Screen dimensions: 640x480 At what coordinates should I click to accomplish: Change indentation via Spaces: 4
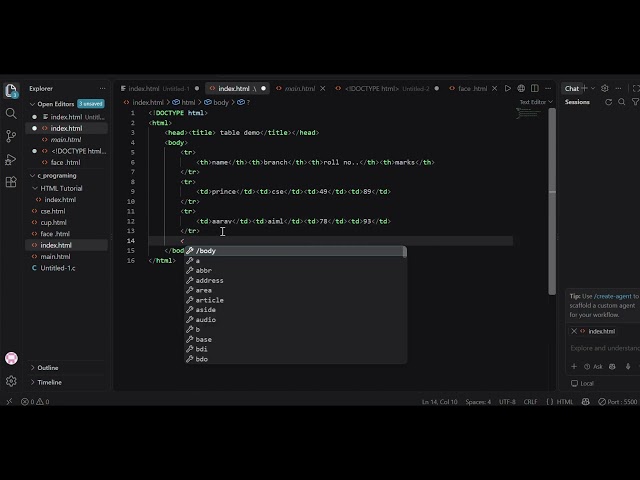point(478,402)
